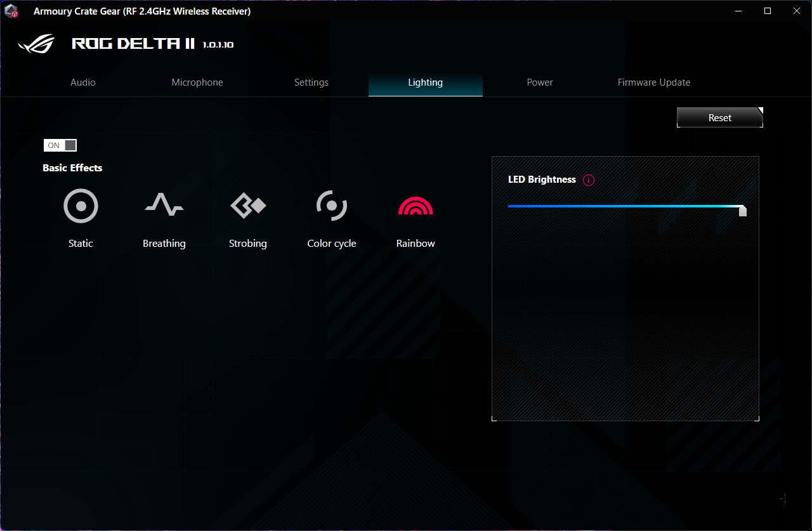Open the Audio tab
This screenshot has width=812, height=531.
83,82
